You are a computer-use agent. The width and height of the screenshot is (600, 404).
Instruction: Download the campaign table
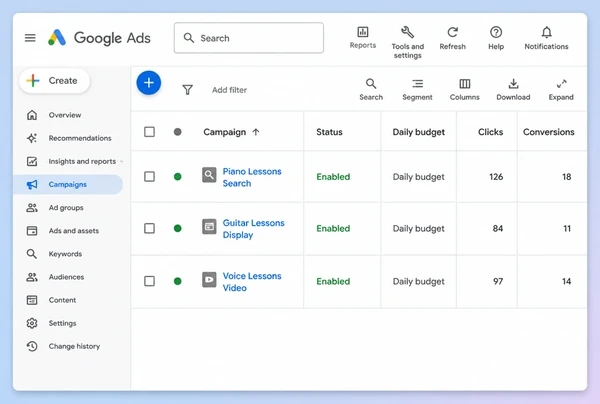(x=513, y=90)
